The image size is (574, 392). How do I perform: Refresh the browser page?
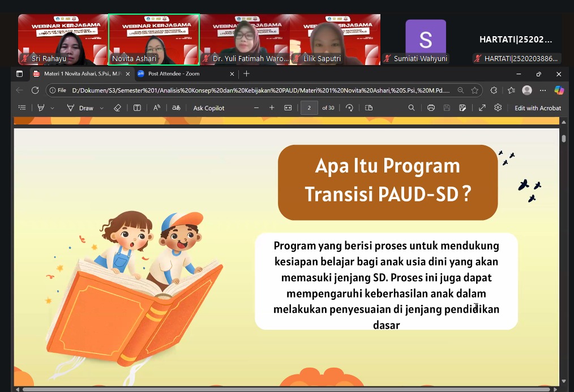(x=35, y=91)
